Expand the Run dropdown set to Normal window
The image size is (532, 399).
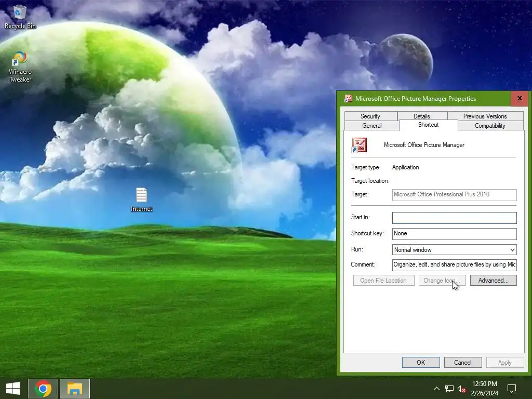(454, 250)
